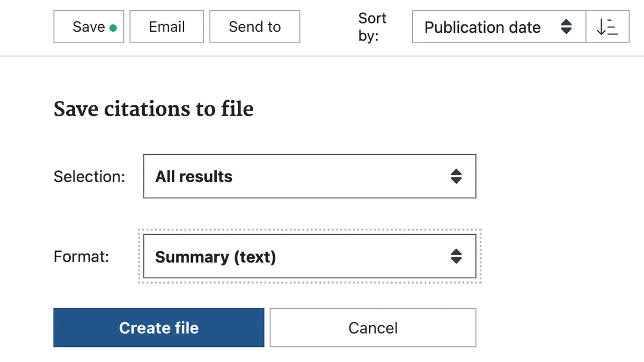Click the "Format:" field label
Screen dimensions: 644x362
pos(82,257)
